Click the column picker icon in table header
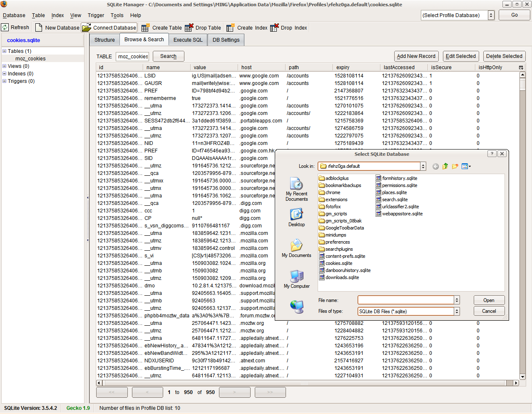The image size is (532, 414). pyautogui.click(x=521, y=67)
